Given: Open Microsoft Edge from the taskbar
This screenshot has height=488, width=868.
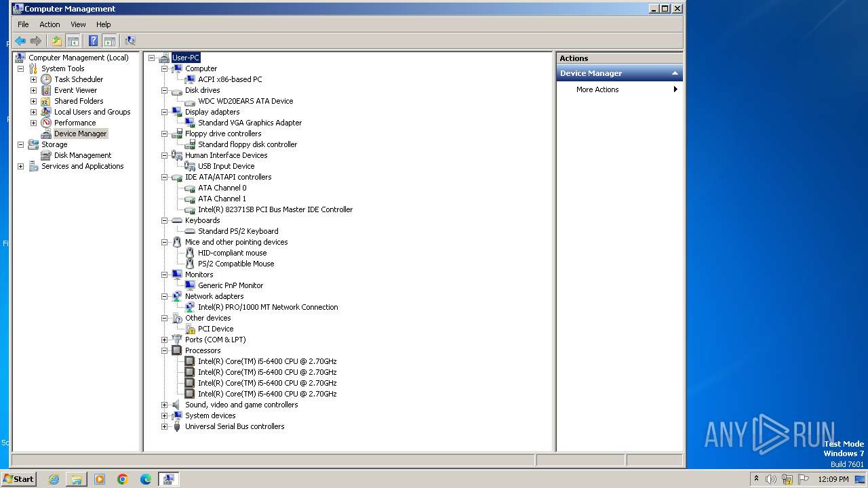Looking at the screenshot, I should (x=146, y=479).
